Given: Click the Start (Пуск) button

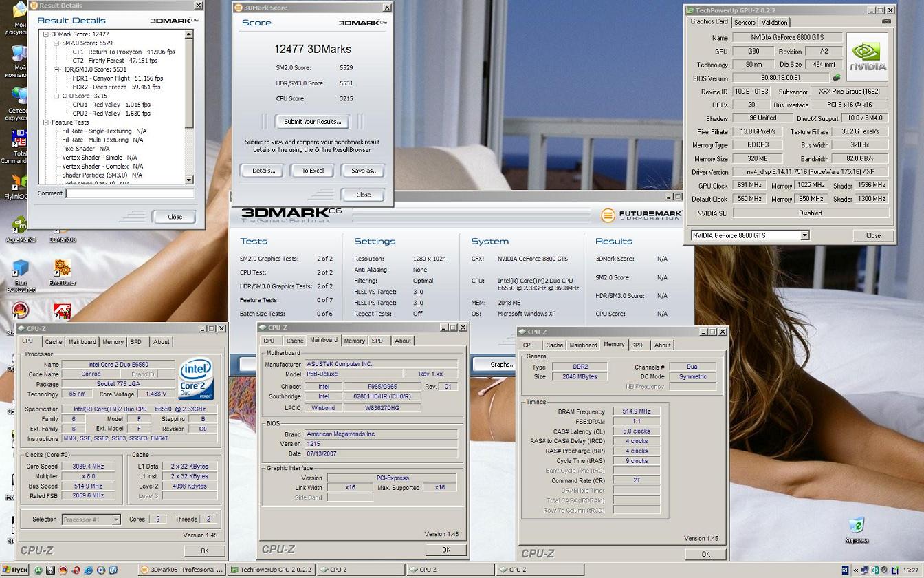Looking at the screenshot, I should pyautogui.click(x=15, y=570).
